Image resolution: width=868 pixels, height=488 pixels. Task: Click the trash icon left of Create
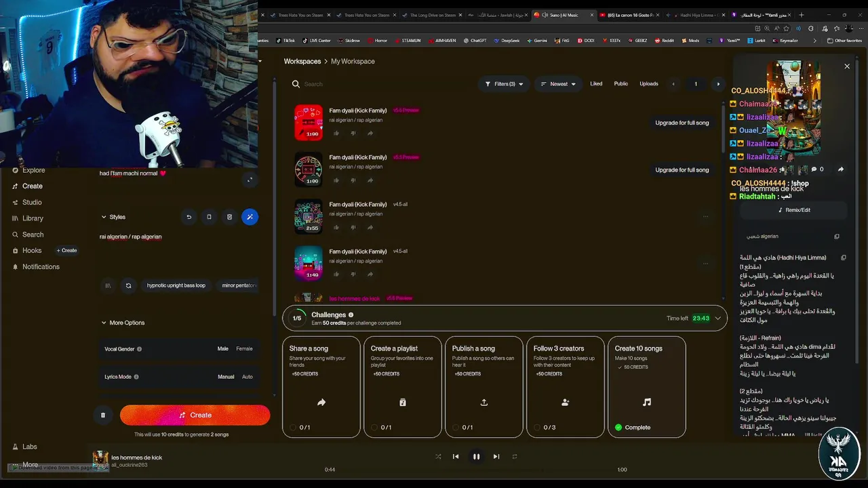click(103, 415)
